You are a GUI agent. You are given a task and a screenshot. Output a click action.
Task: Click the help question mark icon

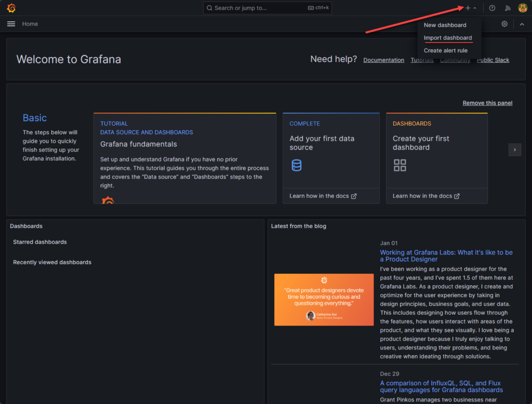coord(491,7)
